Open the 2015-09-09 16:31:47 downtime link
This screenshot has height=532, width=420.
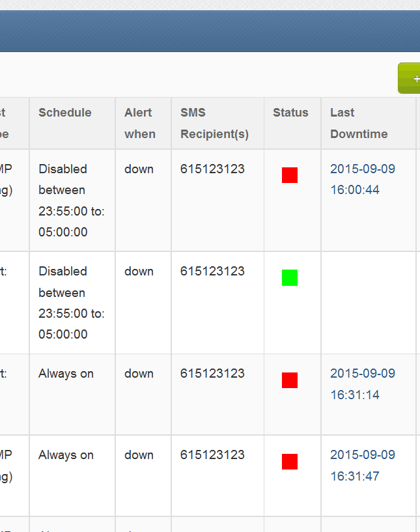click(363, 466)
